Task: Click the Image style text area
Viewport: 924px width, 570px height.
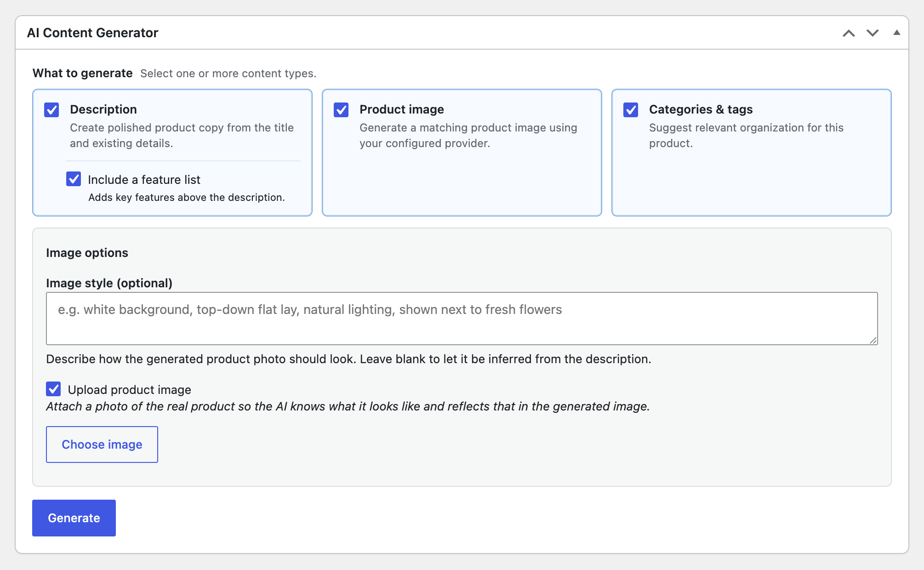Action: click(x=462, y=319)
